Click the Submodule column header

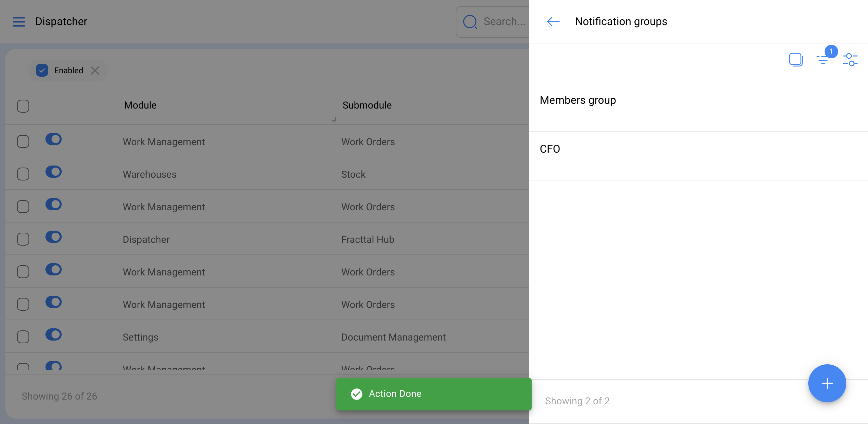(367, 105)
